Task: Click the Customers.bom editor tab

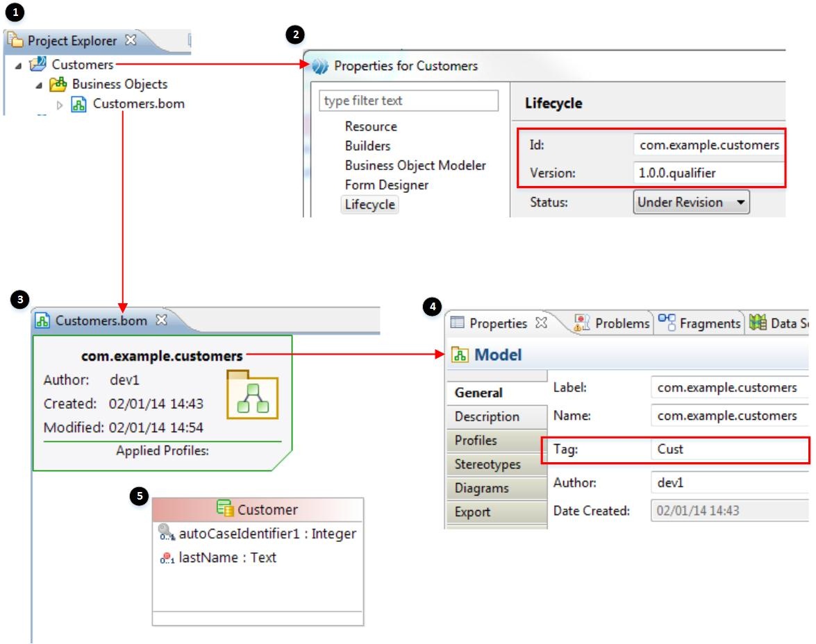Action: click(101, 321)
